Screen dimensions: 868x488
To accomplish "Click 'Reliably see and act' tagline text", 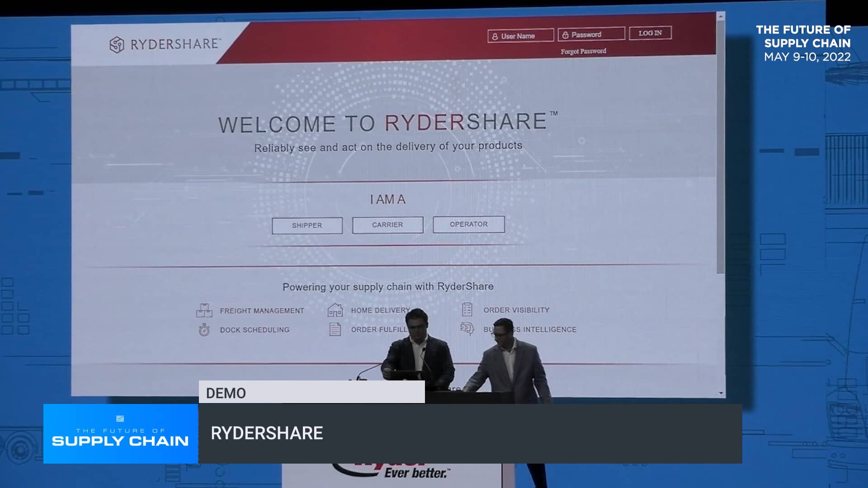I will 388,147.
